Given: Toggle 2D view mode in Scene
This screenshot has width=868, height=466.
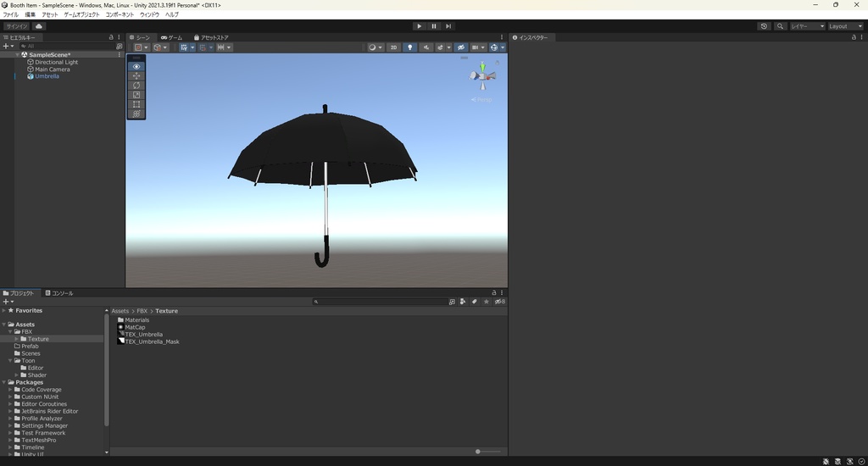Looking at the screenshot, I should coord(393,47).
